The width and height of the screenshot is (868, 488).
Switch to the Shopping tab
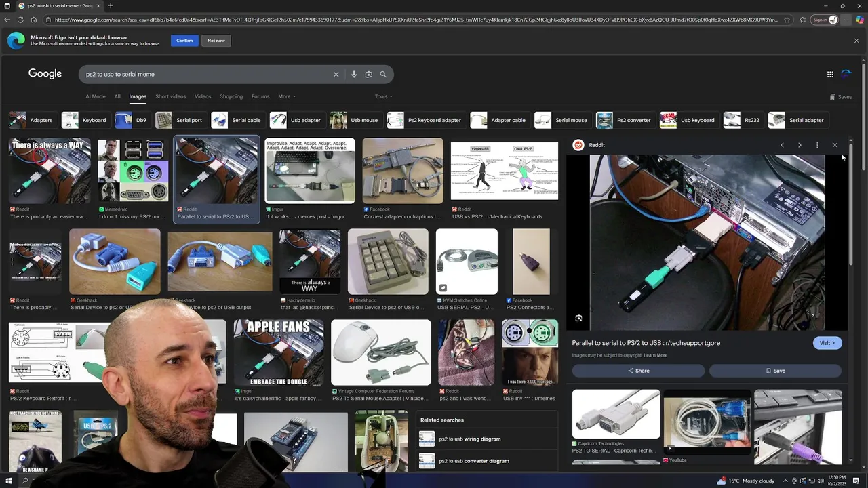(x=231, y=96)
